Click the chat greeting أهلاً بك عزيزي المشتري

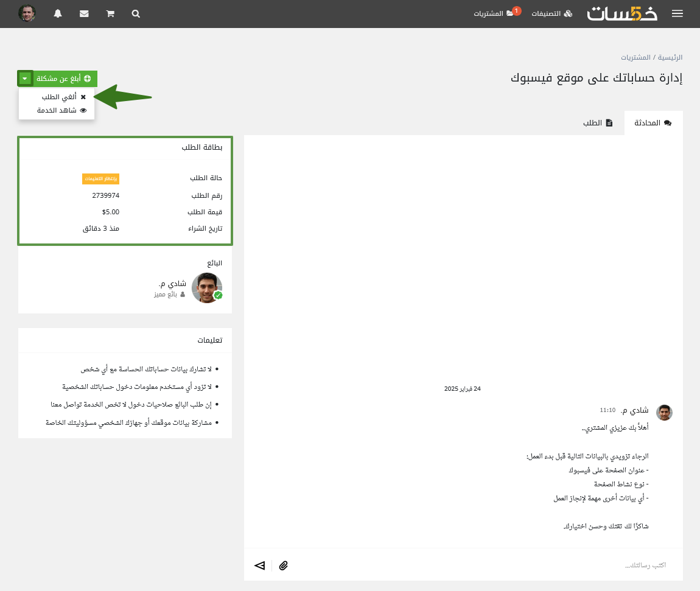(615, 428)
